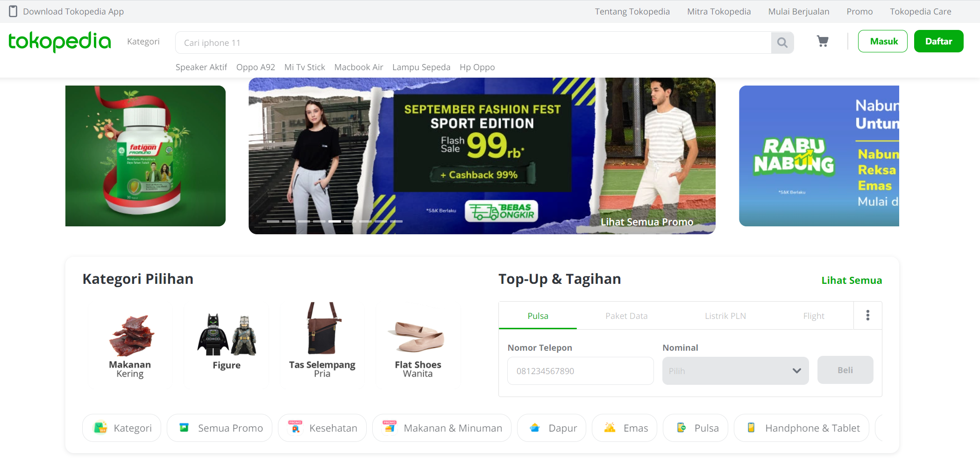Click the phone icon beside Download Tokopedia App
Image resolution: width=980 pixels, height=462 pixels.
(x=13, y=11)
